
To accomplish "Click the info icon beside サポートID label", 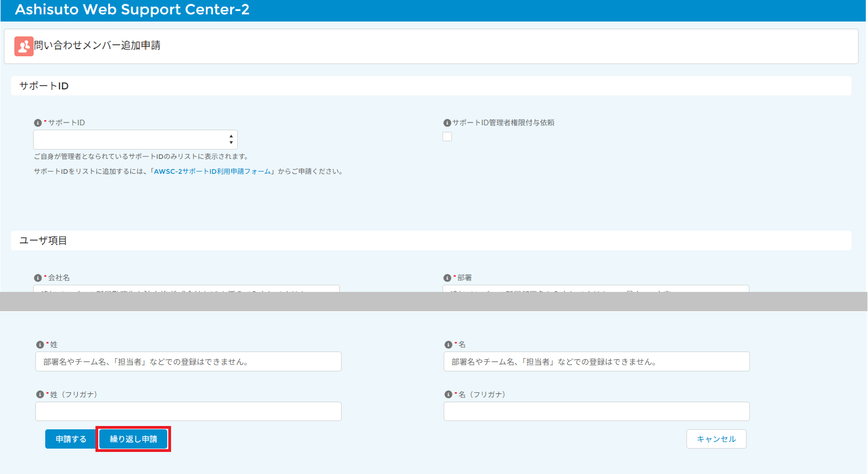I will [x=38, y=123].
